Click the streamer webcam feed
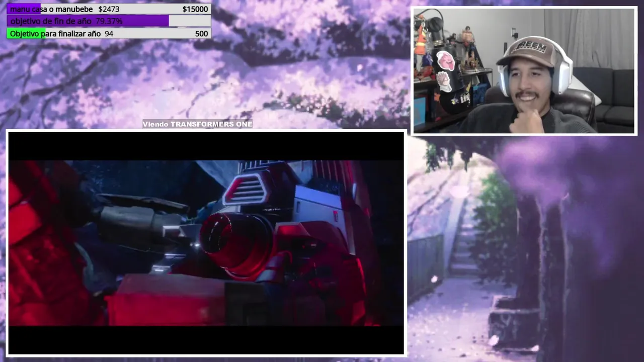Viewport: 644px width, 362px height. click(x=524, y=71)
